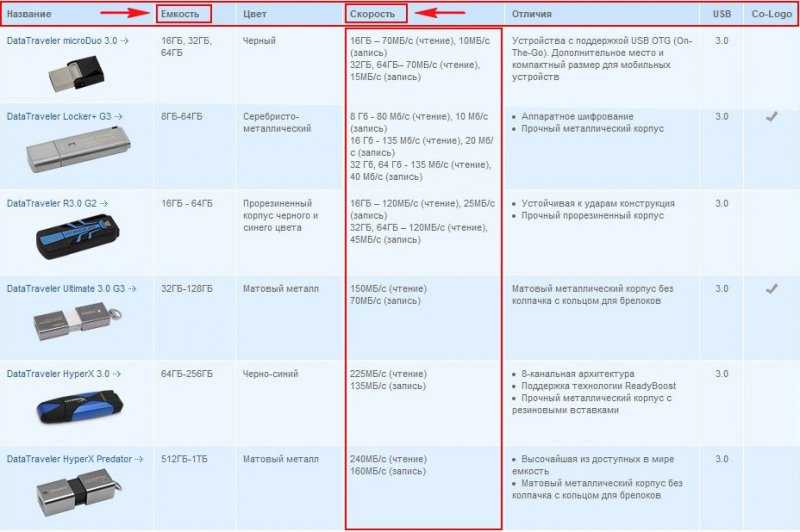Click the HyperX Predator metal drive image
The height and width of the screenshot is (532, 800).
(x=79, y=493)
